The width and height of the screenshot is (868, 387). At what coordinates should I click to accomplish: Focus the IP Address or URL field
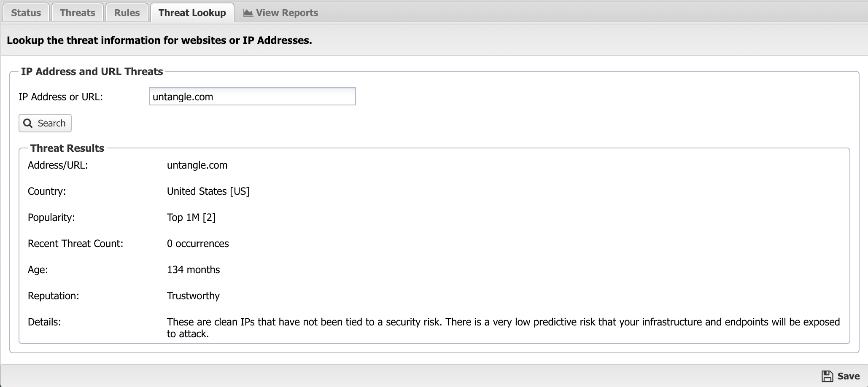(253, 96)
